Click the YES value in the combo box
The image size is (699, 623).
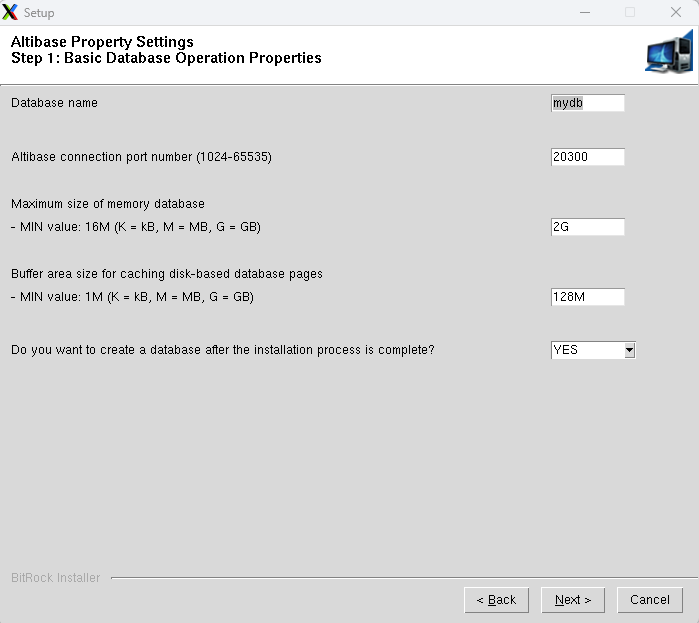pos(586,350)
